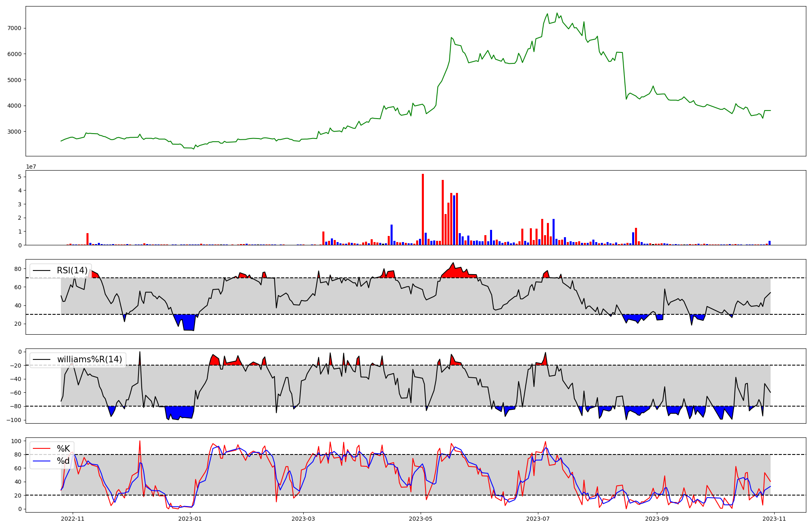The width and height of the screenshot is (812, 528).
Task: Click the %K legend text
Action: click(63, 448)
